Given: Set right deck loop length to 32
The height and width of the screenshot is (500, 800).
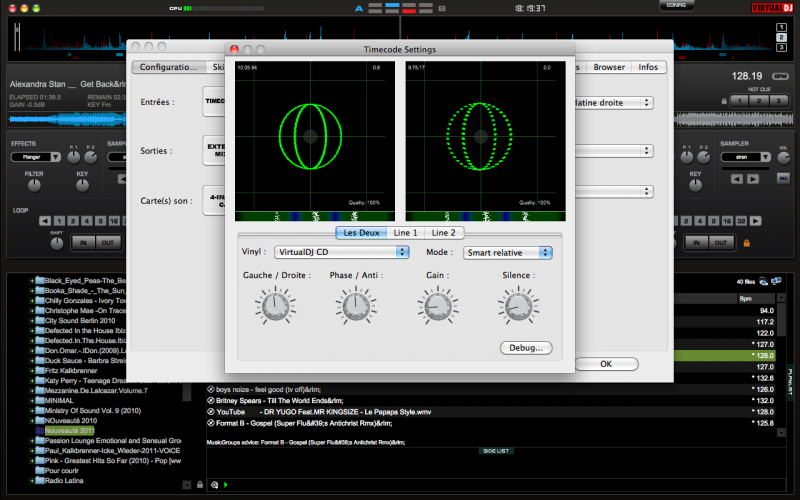Looking at the screenshot, I should click(741, 221).
